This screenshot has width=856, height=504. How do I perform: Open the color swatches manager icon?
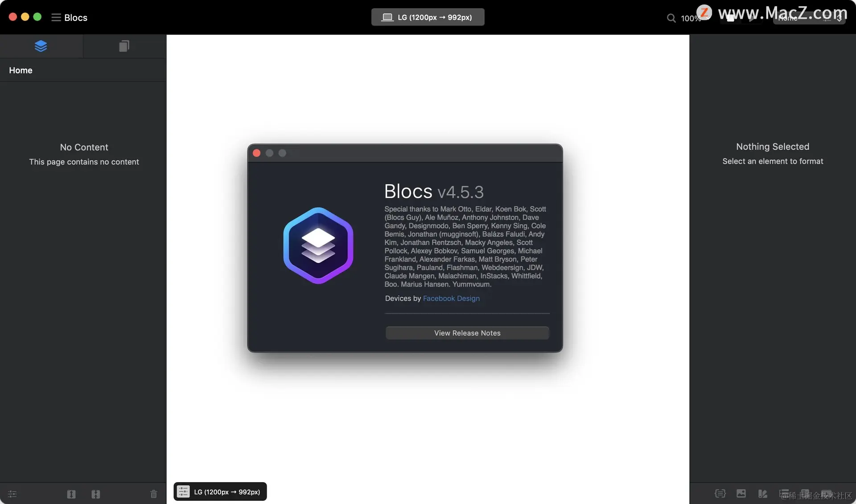tap(763, 493)
